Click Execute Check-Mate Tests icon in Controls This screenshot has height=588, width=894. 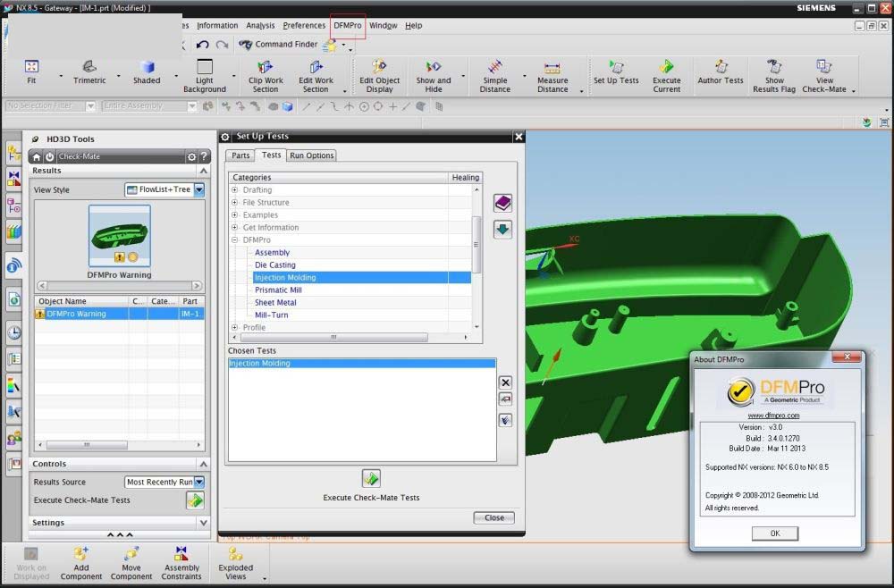195,500
